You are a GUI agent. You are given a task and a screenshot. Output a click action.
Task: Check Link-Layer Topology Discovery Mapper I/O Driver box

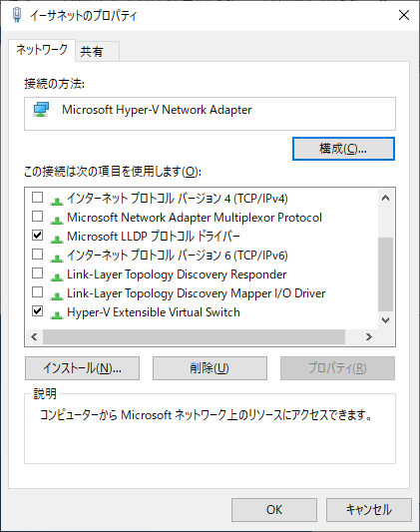[x=37, y=292]
